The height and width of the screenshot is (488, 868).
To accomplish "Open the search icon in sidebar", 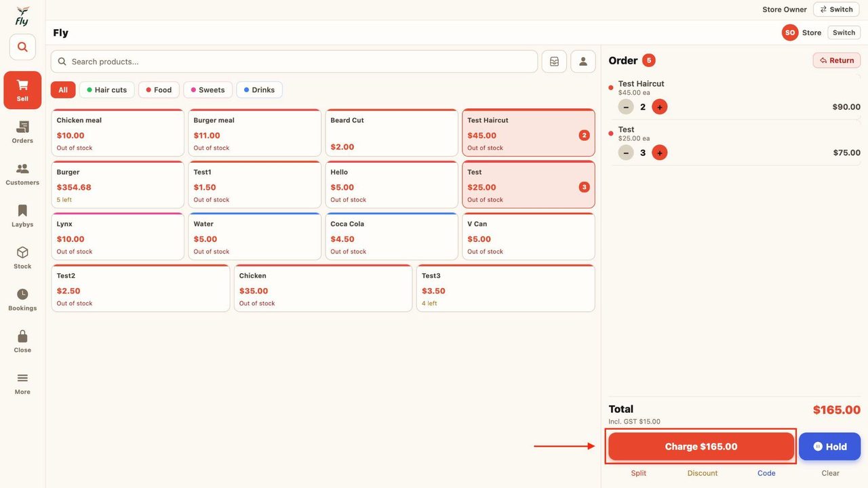I will [22, 47].
